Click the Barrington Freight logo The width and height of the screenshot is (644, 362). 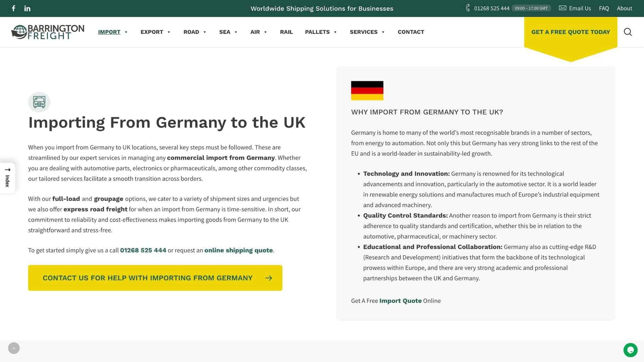[x=48, y=32]
